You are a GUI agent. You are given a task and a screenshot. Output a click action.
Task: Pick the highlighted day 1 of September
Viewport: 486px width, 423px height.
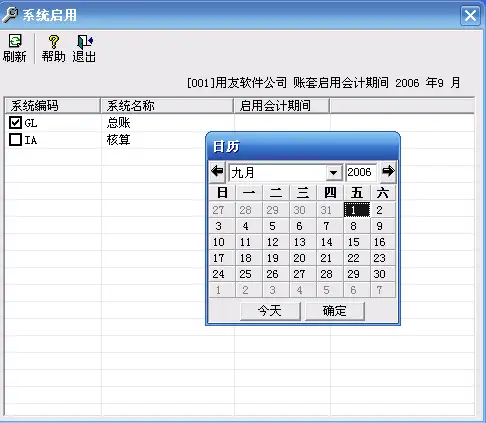(357, 210)
